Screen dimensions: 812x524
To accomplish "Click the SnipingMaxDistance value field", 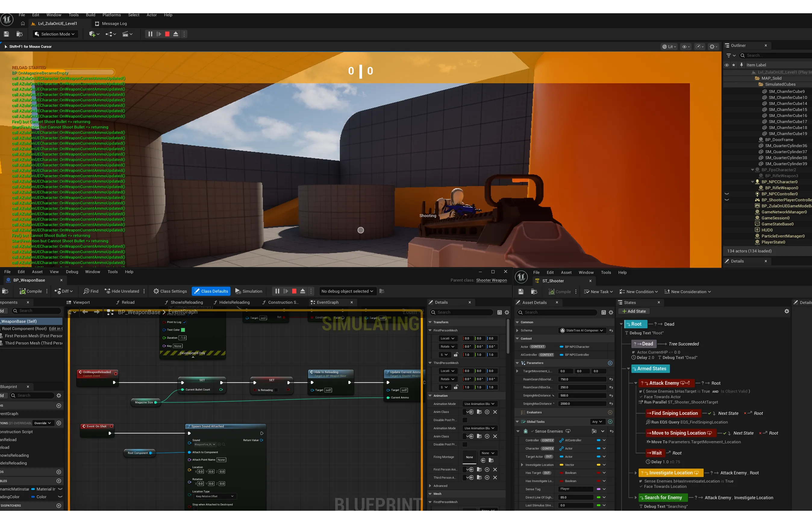I will click(x=582, y=404).
